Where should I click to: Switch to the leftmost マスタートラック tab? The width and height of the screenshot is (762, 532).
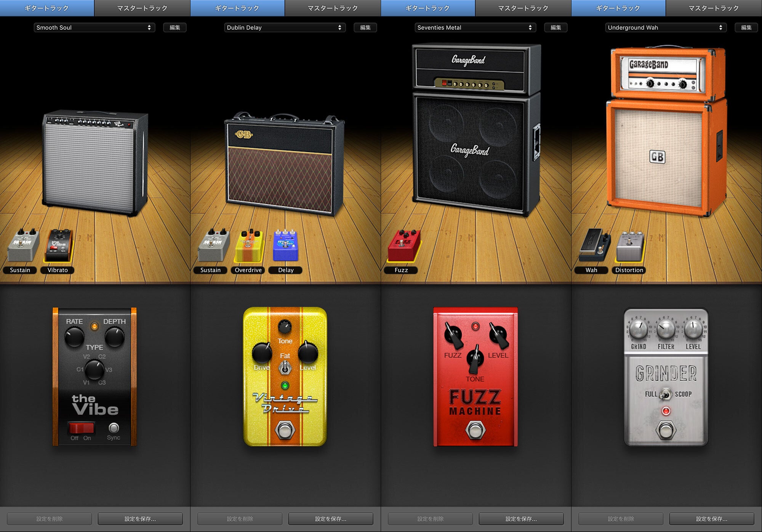[x=142, y=8]
